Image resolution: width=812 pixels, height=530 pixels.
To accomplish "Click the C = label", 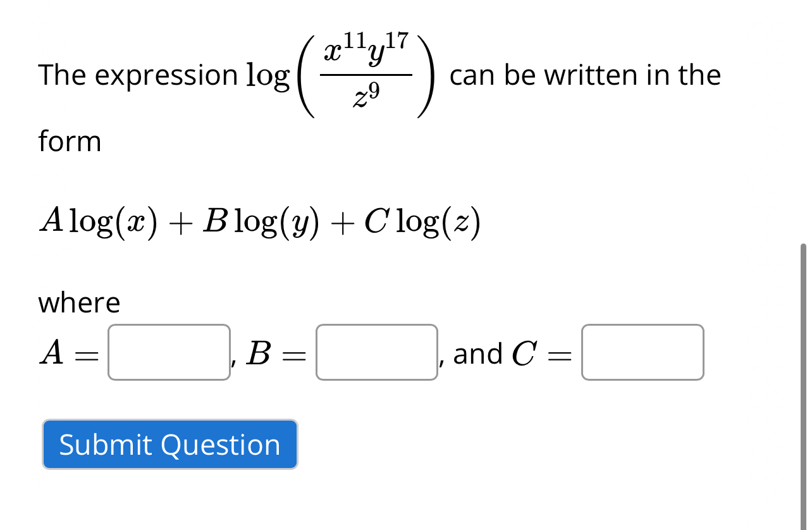I will point(543,353).
